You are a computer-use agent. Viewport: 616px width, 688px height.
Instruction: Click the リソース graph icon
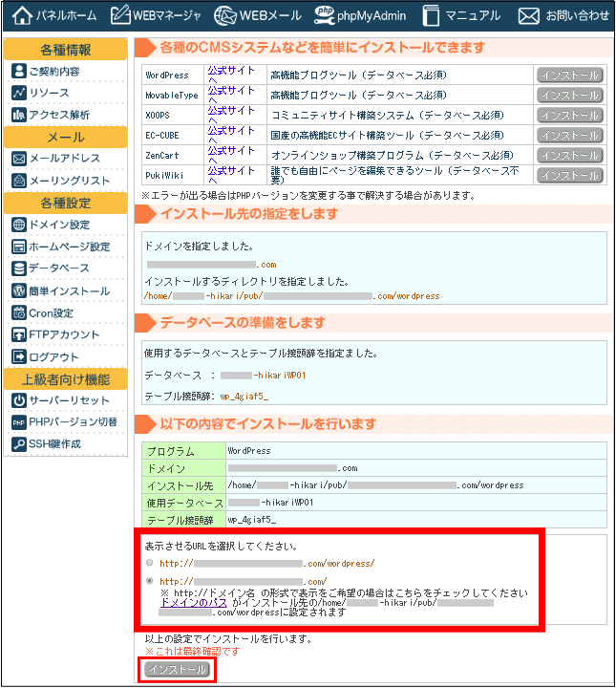[19, 93]
